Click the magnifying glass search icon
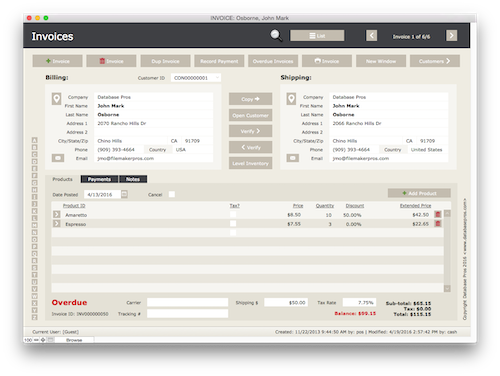This screenshot has width=500, height=376. click(276, 35)
